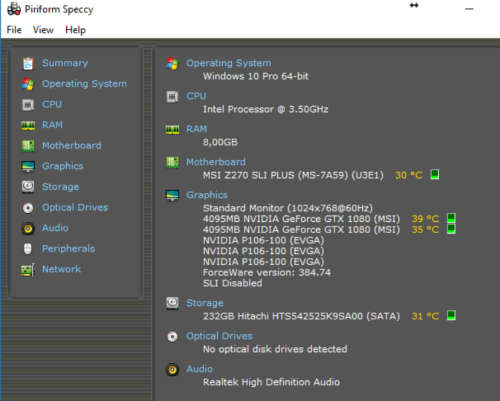The height and width of the screenshot is (401, 500).
Task: Open the Motherboard heading link in main panel
Action: [216, 162]
